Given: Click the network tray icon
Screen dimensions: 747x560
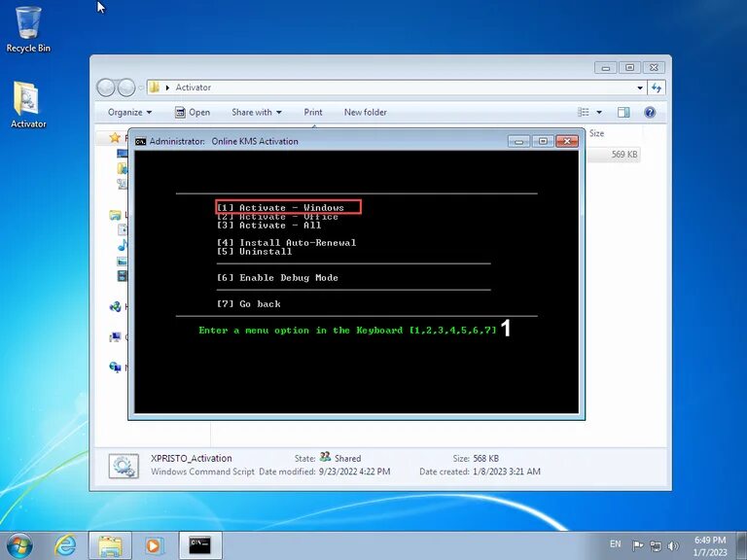Looking at the screenshot, I should [656, 545].
